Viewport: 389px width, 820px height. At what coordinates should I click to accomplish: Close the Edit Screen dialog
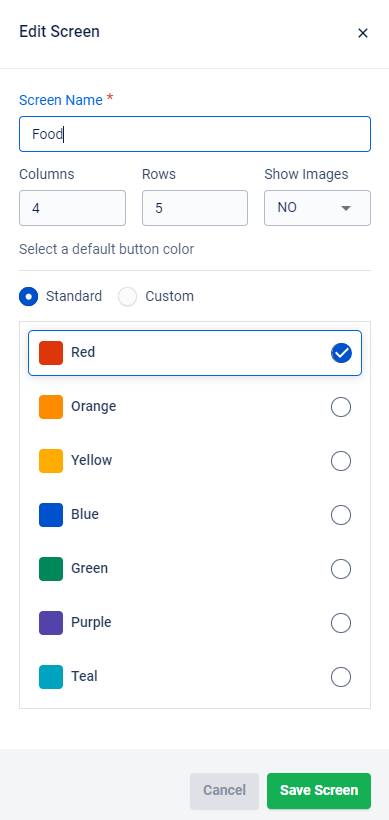point(362,33)
